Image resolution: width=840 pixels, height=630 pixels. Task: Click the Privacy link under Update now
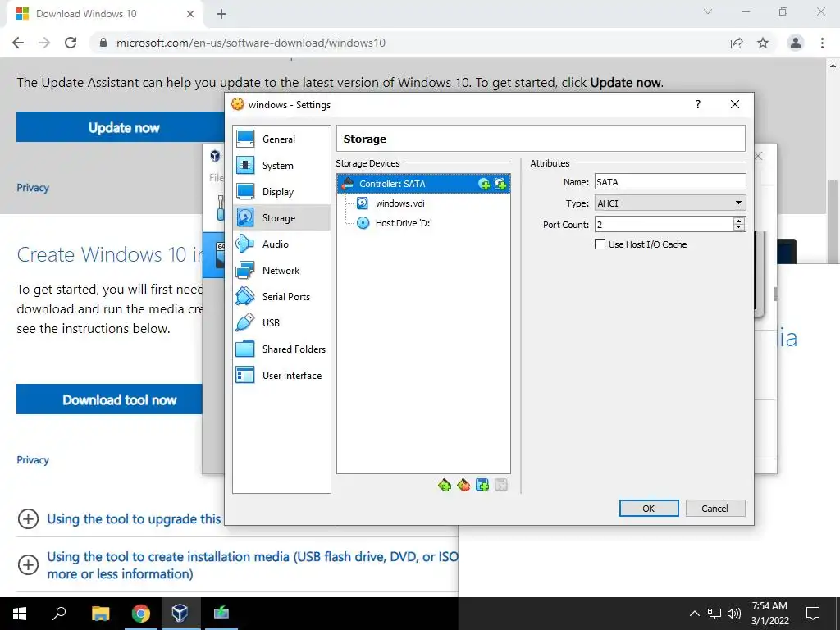point(33,188)
